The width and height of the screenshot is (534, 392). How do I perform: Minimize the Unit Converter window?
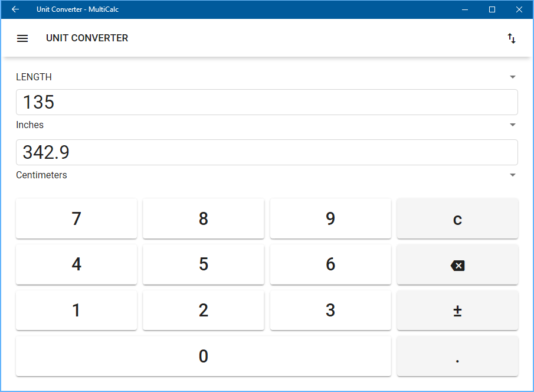(x=465, y=9)
